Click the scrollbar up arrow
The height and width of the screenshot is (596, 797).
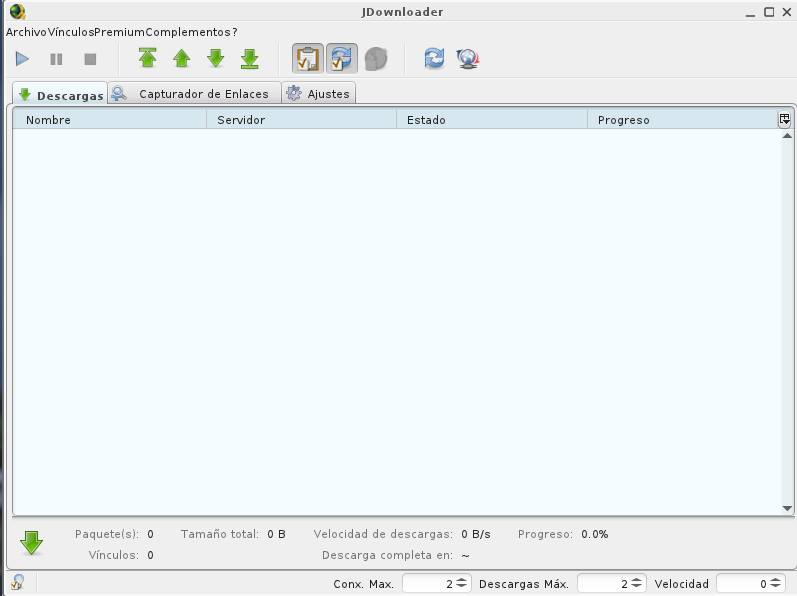[x=787, y=136]
